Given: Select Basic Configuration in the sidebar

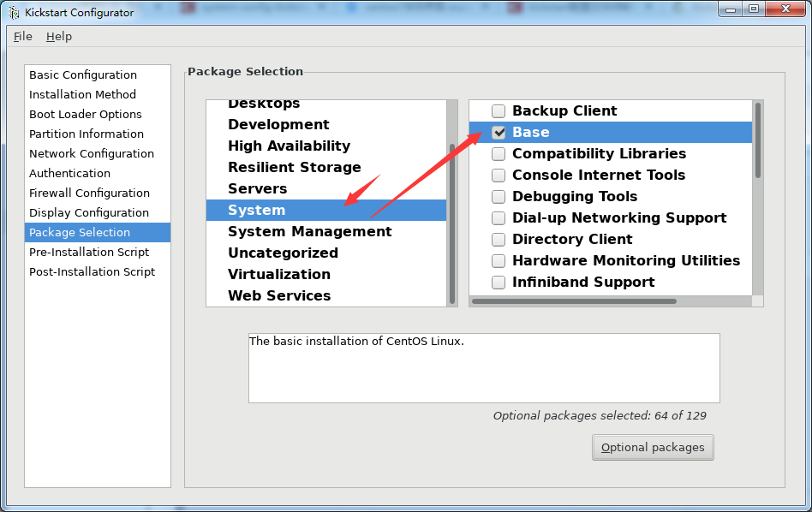Looking at the screenshot, I should point(98,75).
